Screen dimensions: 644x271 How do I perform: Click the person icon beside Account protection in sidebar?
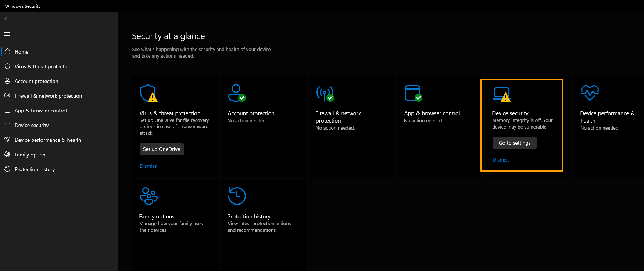(x=7, y=81)
